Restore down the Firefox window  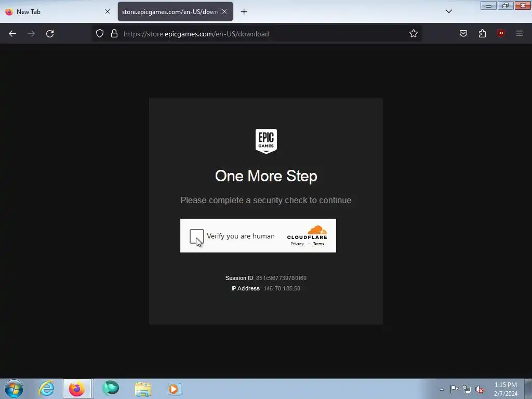pos(506,6)
